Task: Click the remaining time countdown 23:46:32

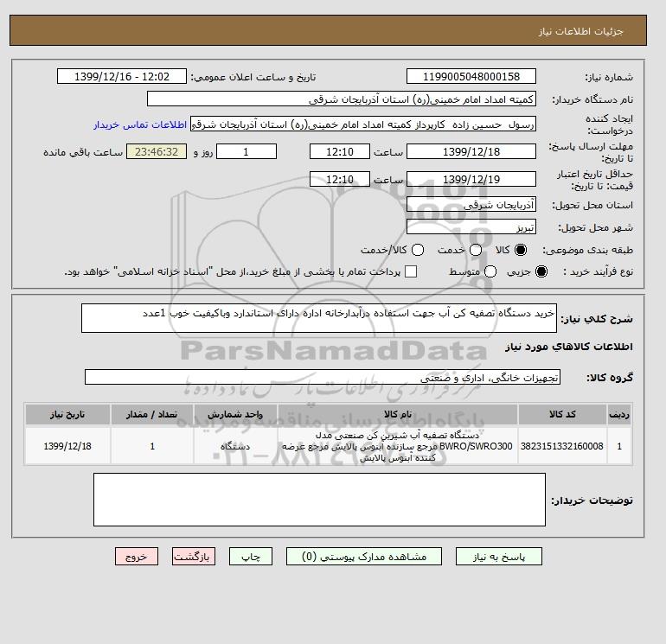Action: click(x=157, y=151)
